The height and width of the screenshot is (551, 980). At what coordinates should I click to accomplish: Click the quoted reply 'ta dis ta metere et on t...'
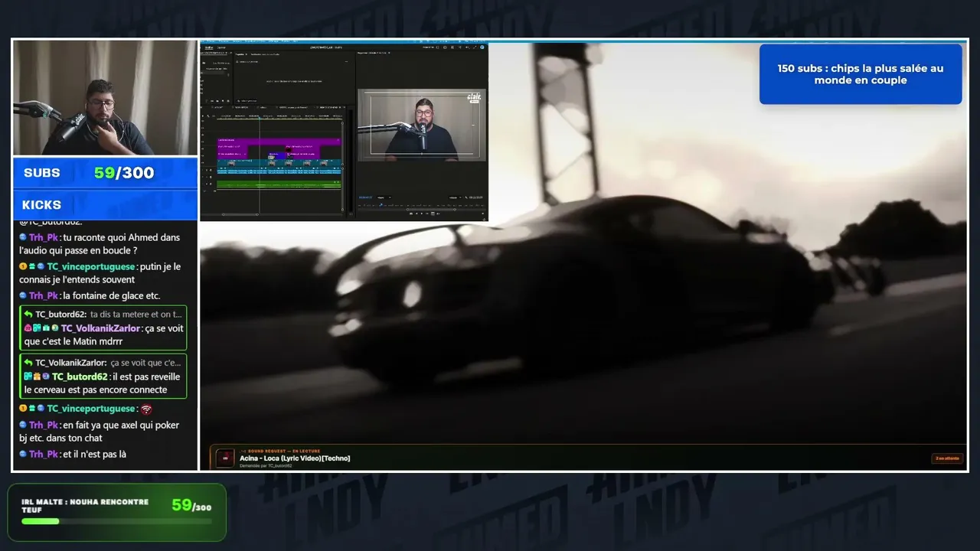(136, 315)
